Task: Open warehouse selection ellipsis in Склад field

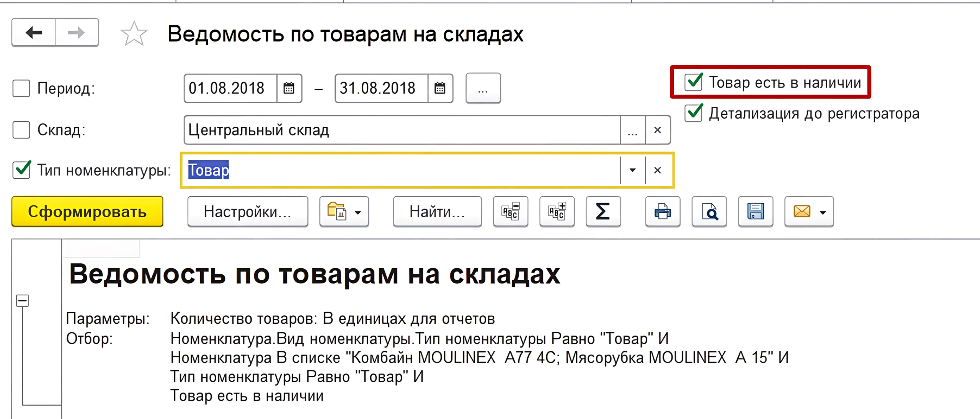Action: click(x=633, y=130)
